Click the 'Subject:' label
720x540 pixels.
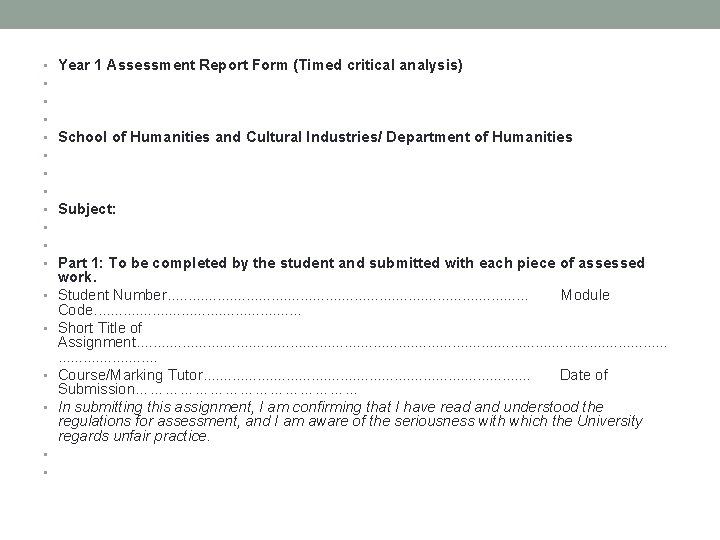click(x=87, y=209)
